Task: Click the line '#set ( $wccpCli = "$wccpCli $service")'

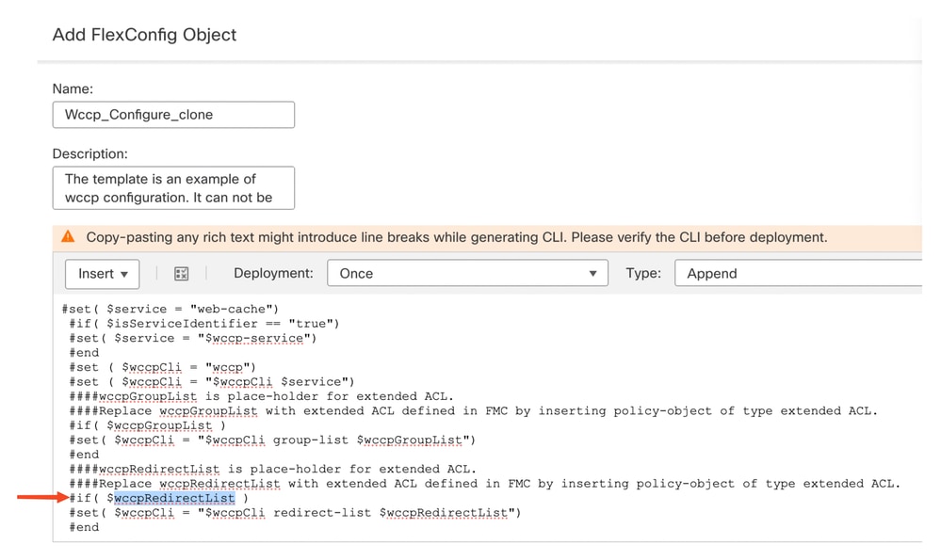Action: point(212,382)
